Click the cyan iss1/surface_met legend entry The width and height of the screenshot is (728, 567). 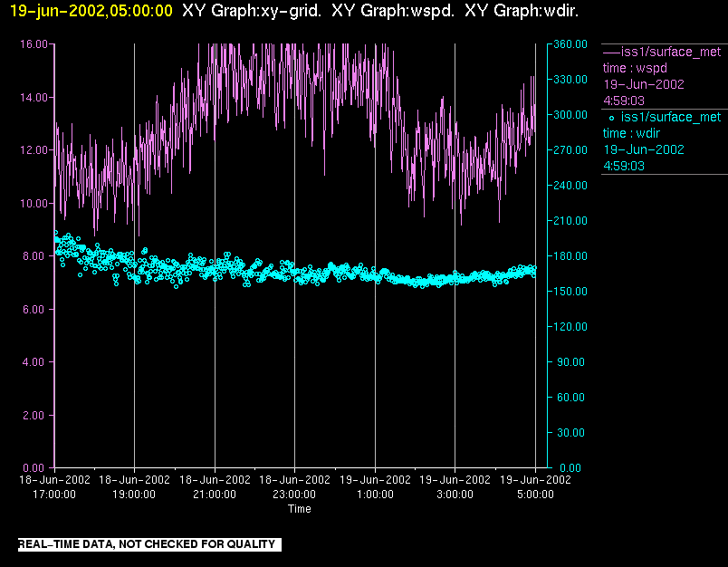670,117
